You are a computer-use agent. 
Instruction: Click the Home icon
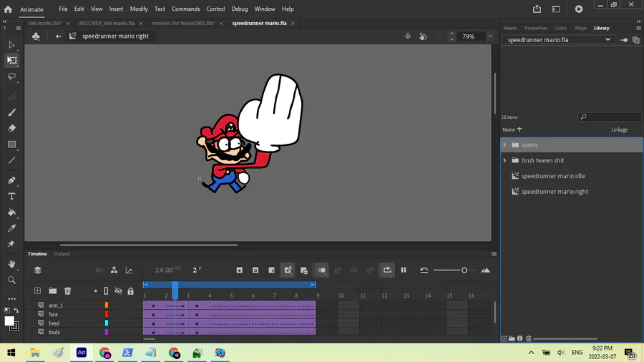8,9
